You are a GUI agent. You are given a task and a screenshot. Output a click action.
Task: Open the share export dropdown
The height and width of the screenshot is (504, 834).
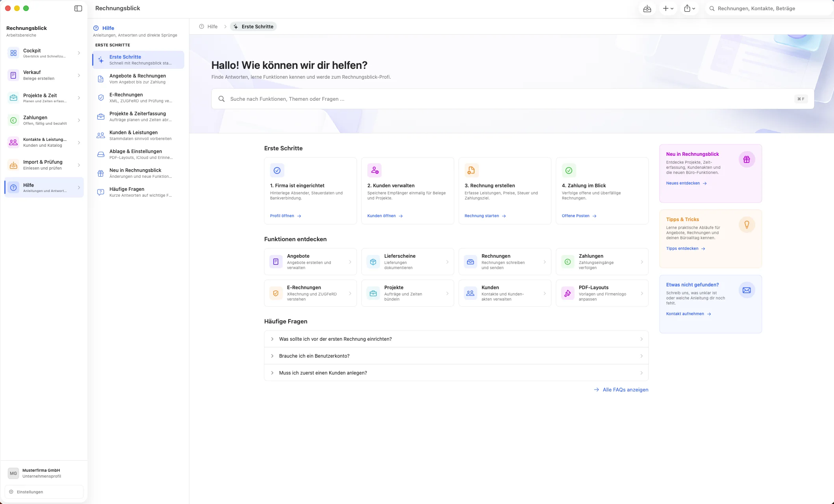[x=689, y=8]
